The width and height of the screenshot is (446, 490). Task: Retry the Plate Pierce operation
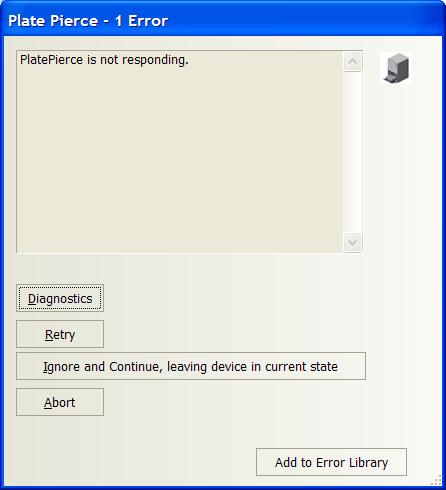click(x=60, y=334)
